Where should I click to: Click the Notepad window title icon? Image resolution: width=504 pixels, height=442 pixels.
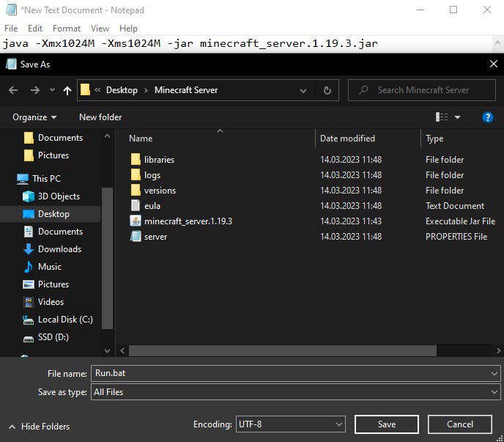coord(11,10)
